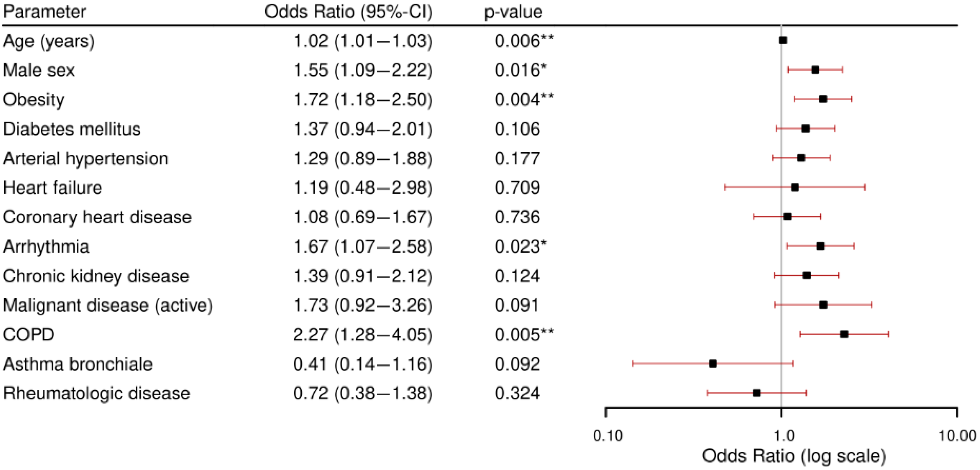
Task: Select the 'Odds Ratio (95%-CI)' column header
Action: click(x=349, y=12)
